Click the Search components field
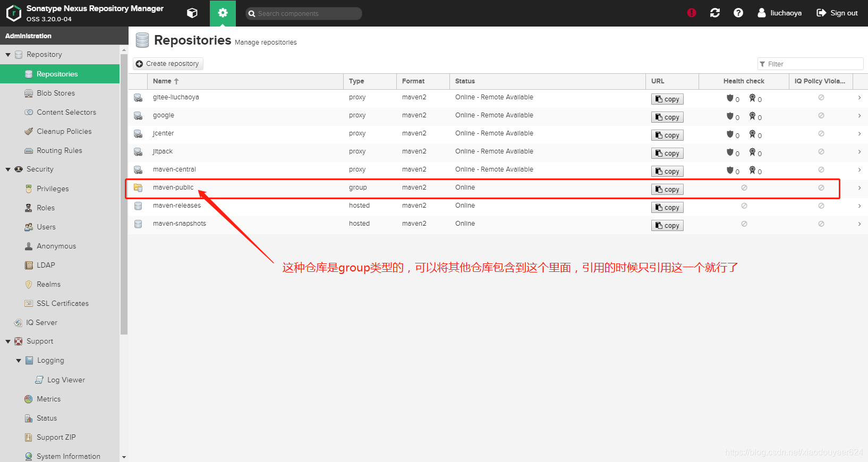The height and width of the screenshot is (462, 868). coord(304,13)
